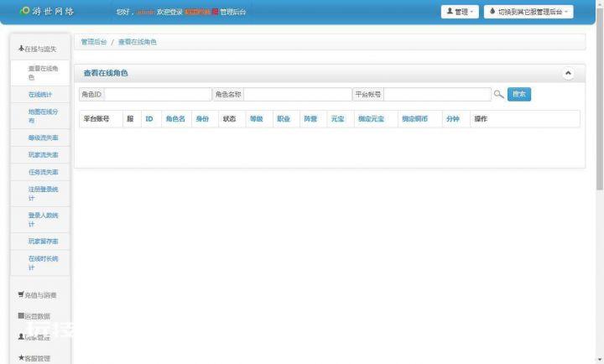Select 等级流失率 sidebar item
604x364 pixels.
pyautogui.click(x=42, y=138)
